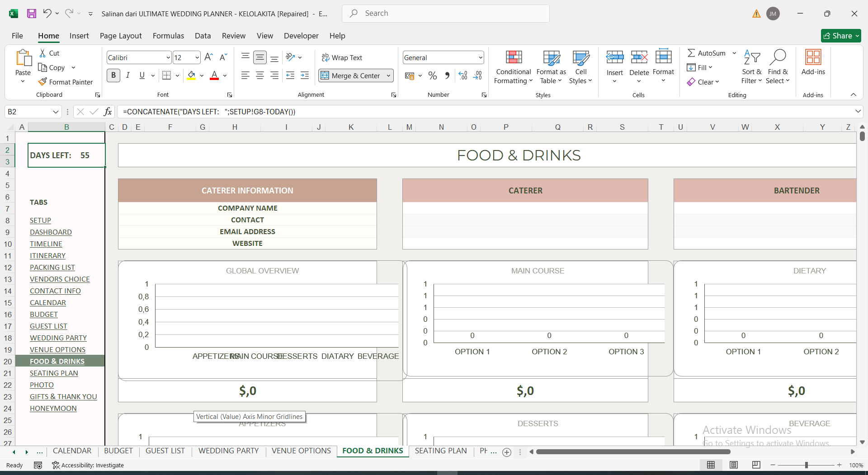
Task: Apply comma style number format
Action: pyautogui.click(x=447, y=75)
